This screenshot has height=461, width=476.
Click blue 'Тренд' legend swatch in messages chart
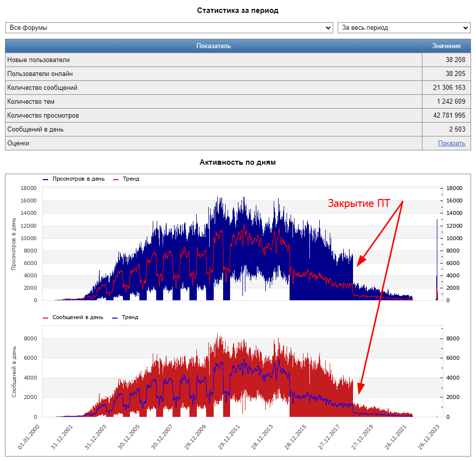117,317
